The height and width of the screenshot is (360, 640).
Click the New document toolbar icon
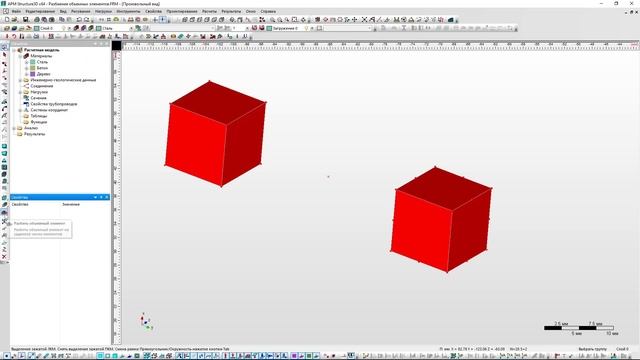[7, 20]
